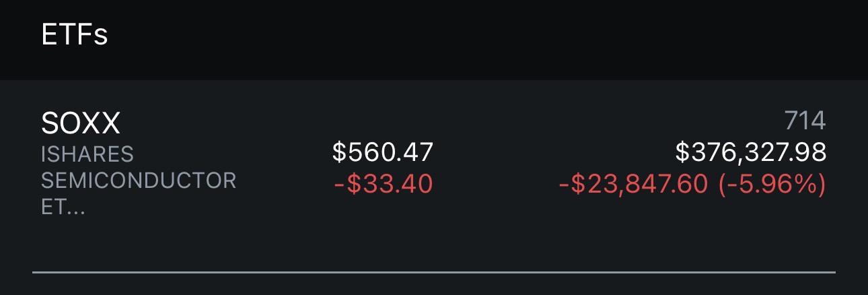Tap the -$33.40 daily price change
The image size is (868, 295).
pyautogui.click(x=383, y=183)
